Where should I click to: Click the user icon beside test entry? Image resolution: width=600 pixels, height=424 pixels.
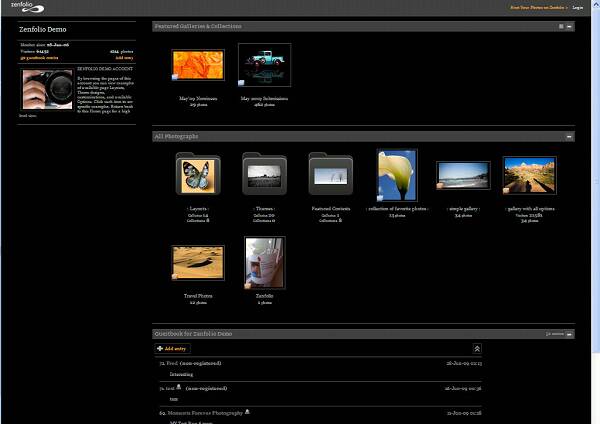[x=178, y=387]
